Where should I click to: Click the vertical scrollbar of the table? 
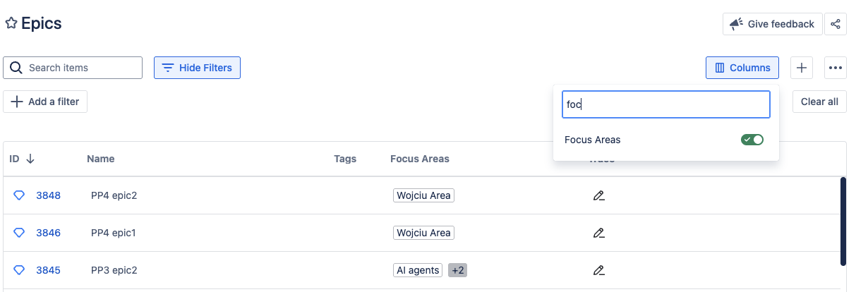[843, 221]
